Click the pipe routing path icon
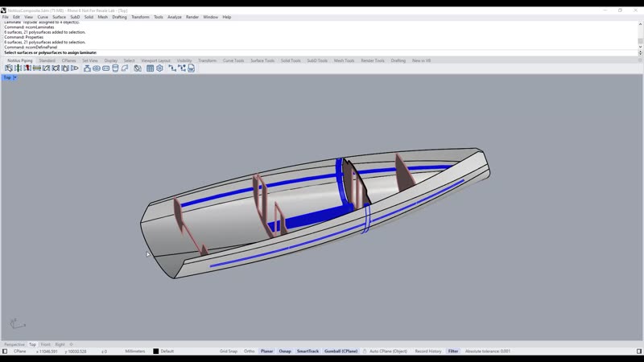The width and height of the screenshot is (644, 362). coord(172,68)
